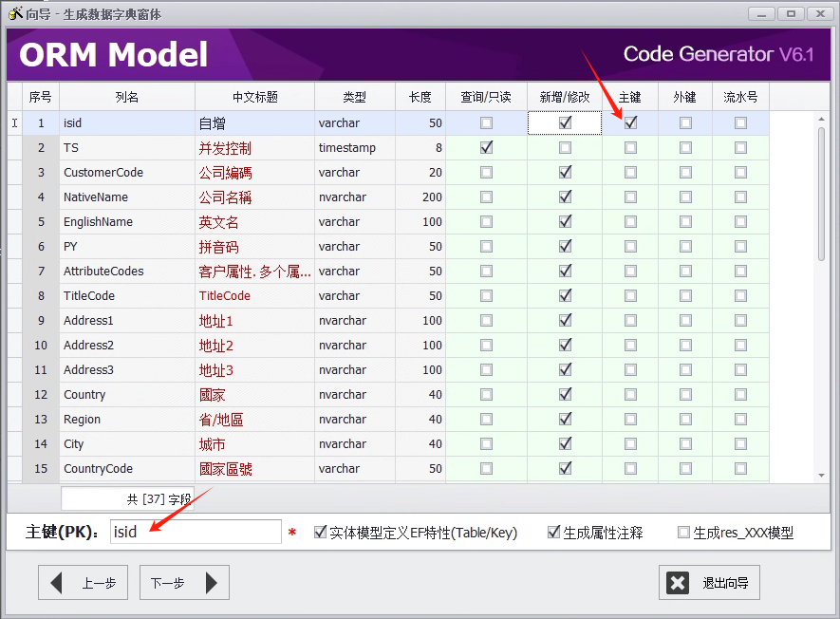Select the row indicator for row 1
The width and height of the screenshot is (840, 619).
pos(15,122)
